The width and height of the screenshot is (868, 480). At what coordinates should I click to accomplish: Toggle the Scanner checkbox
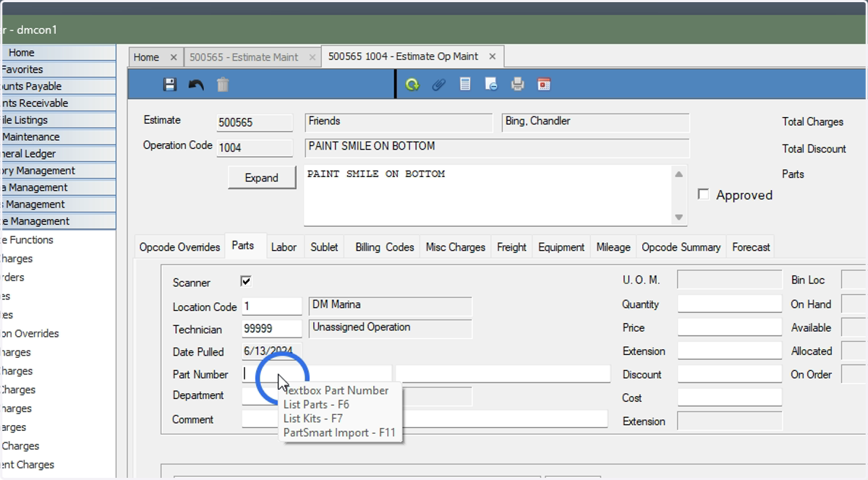246,281
